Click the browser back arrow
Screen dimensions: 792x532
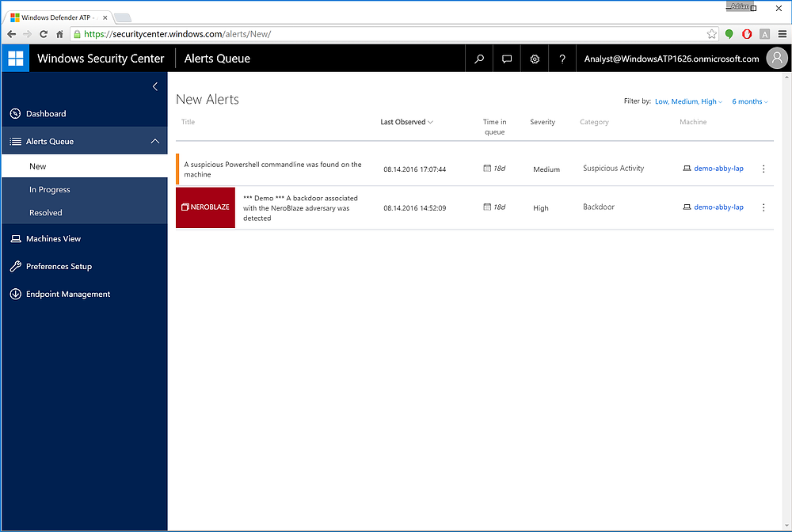(12, 34)
